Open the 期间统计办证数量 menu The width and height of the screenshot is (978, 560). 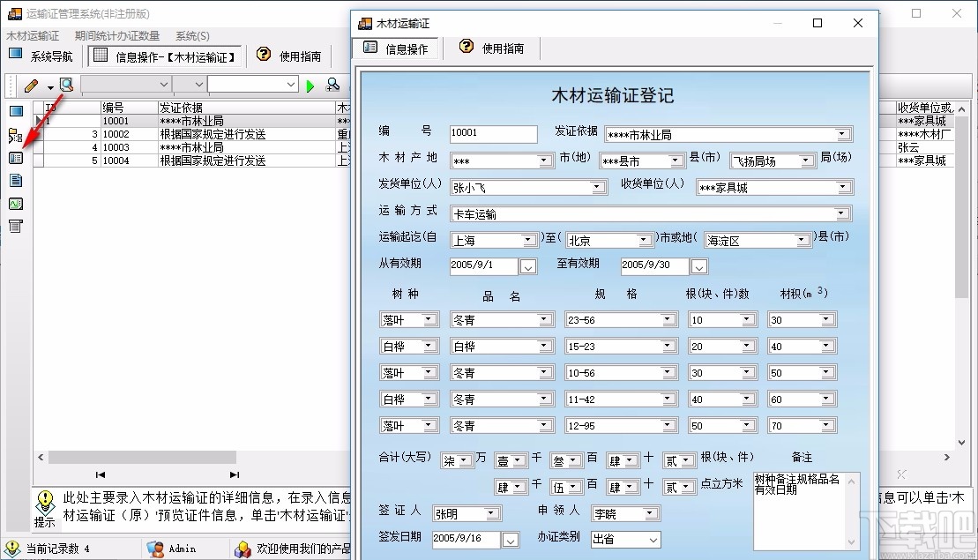tap(117, 35)
